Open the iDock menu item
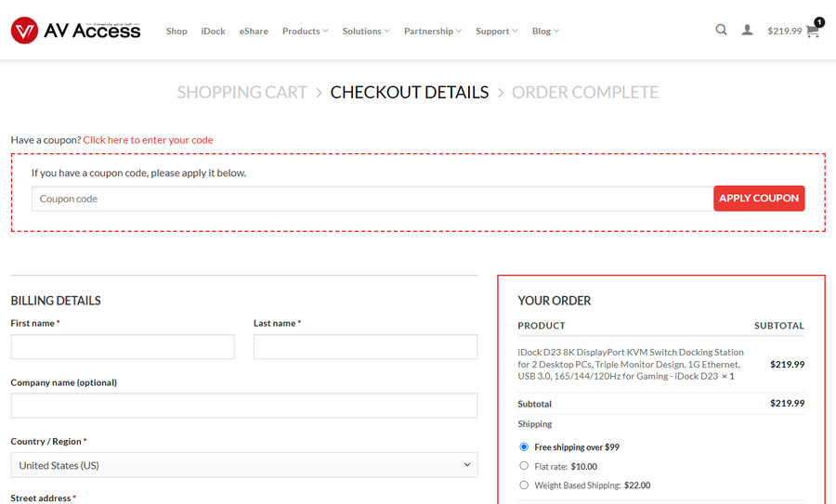 (213, 31)
